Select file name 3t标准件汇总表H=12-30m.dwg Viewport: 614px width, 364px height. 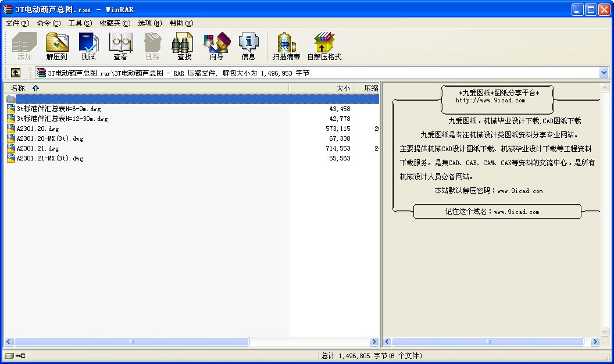click(62, 119)
